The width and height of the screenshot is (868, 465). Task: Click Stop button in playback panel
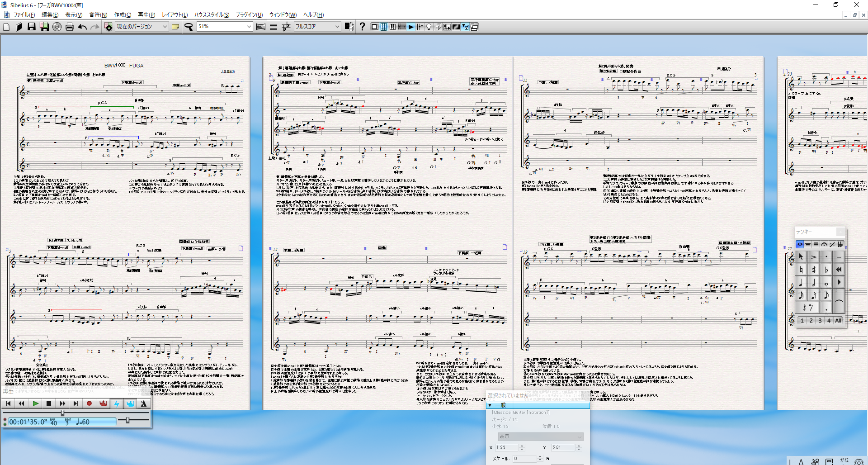pyautogui.click(x=49, y=403)
